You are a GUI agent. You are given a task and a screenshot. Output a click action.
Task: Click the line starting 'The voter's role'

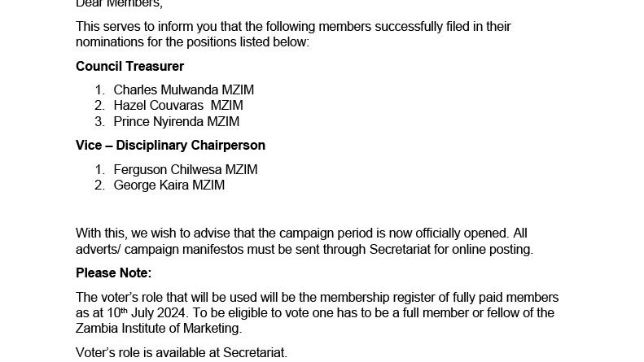point(317,298)
